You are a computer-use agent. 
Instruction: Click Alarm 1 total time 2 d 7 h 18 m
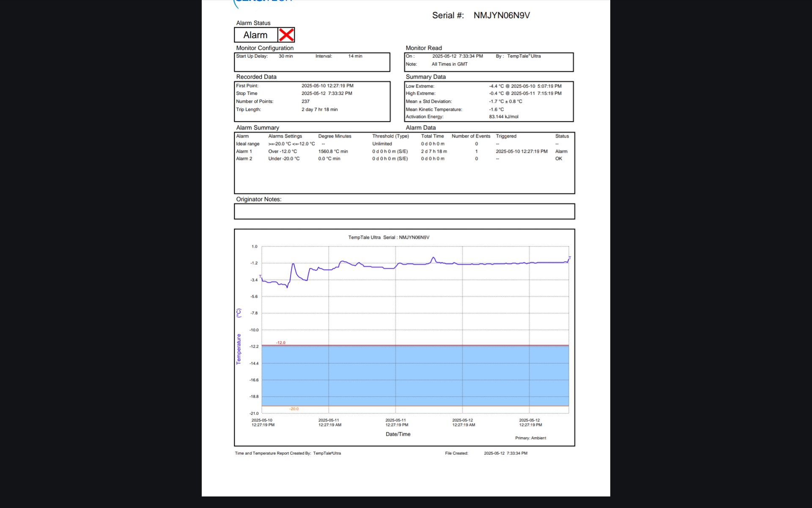(x=434, y=152)
